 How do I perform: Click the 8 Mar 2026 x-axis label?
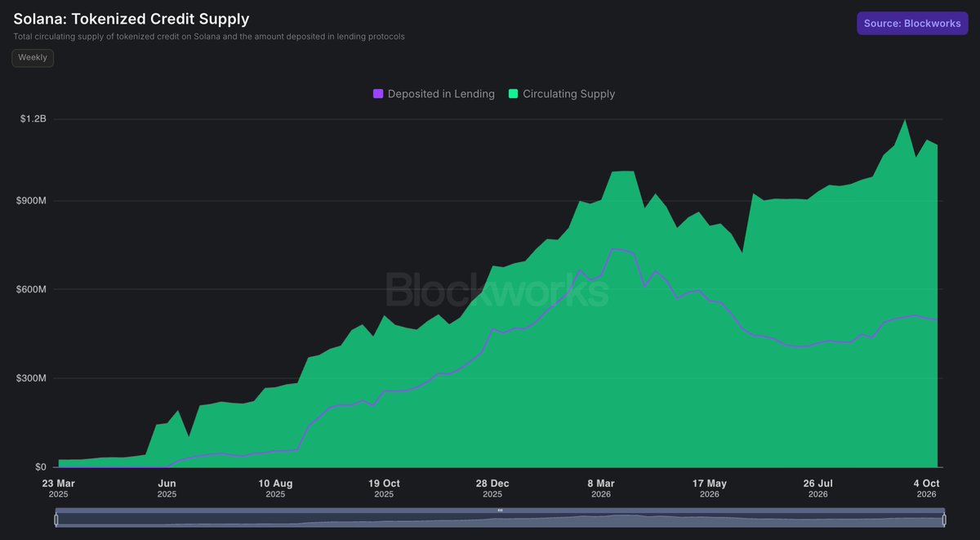click(x=601, y=489)
